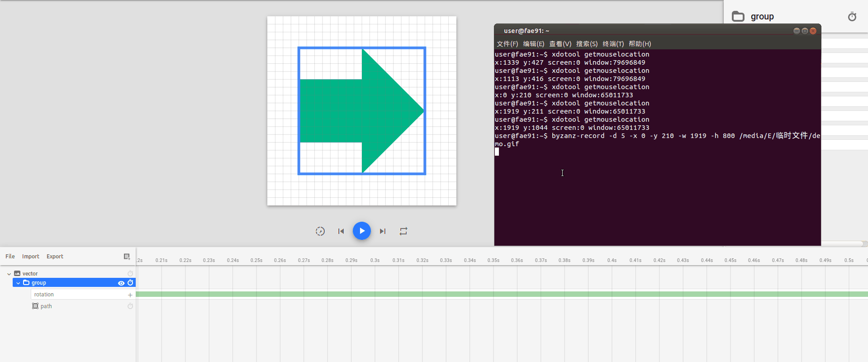Hide the group layer via eye icon
This screenshot has height=362, width=868.
pos(121,283)
